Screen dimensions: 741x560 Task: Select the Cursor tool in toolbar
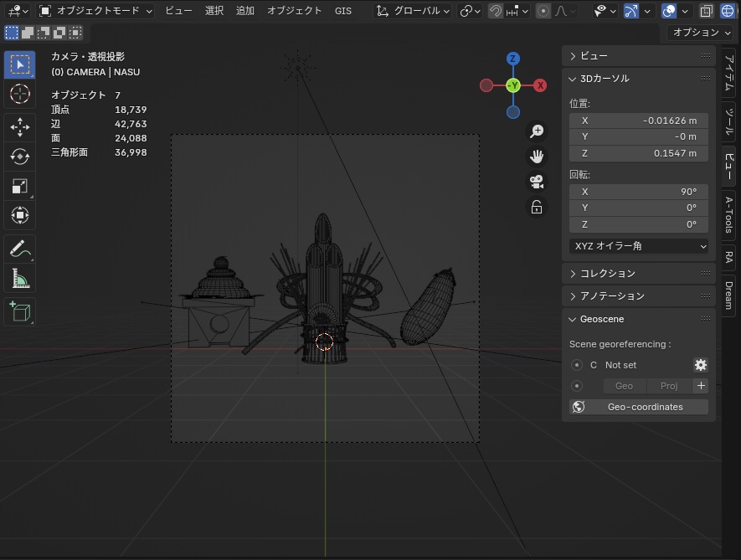pyautogui.click(x=20, y=94)
